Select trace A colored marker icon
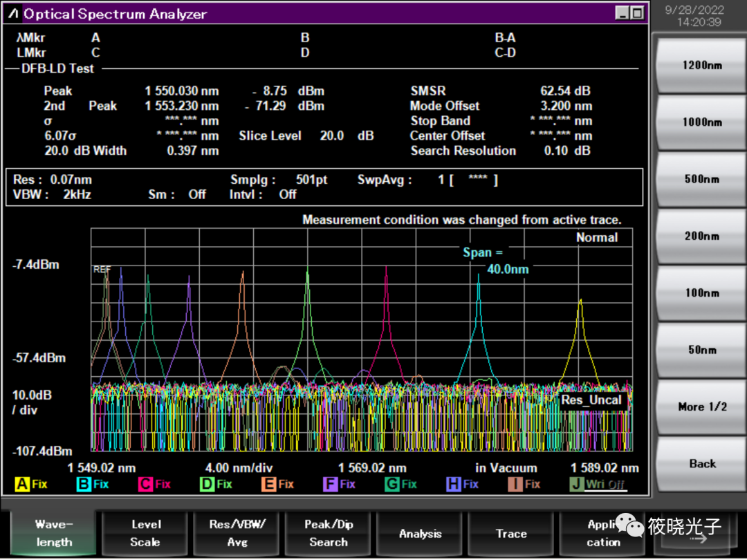Screen dimensions: 747x560 tap(22, 485)
